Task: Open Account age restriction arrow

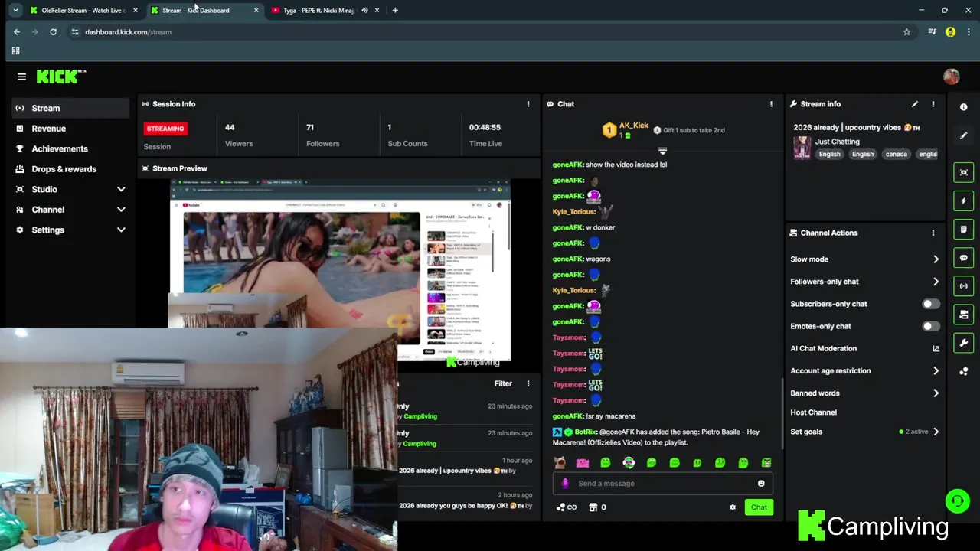Action: 936,371
